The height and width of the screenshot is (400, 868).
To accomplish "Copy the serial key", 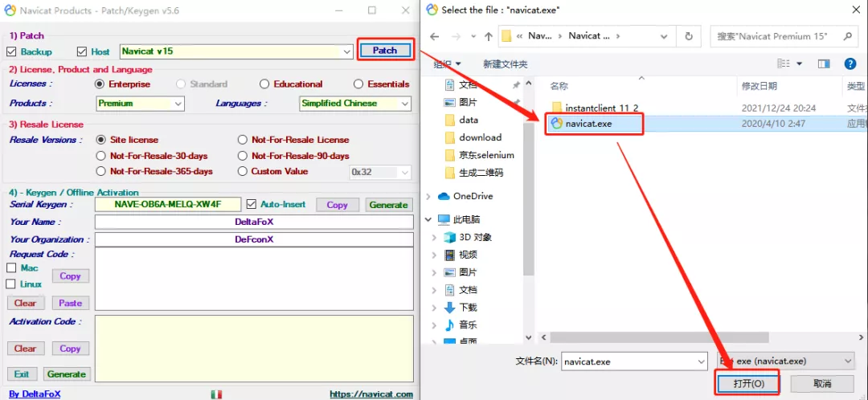I will pos(337,205).
